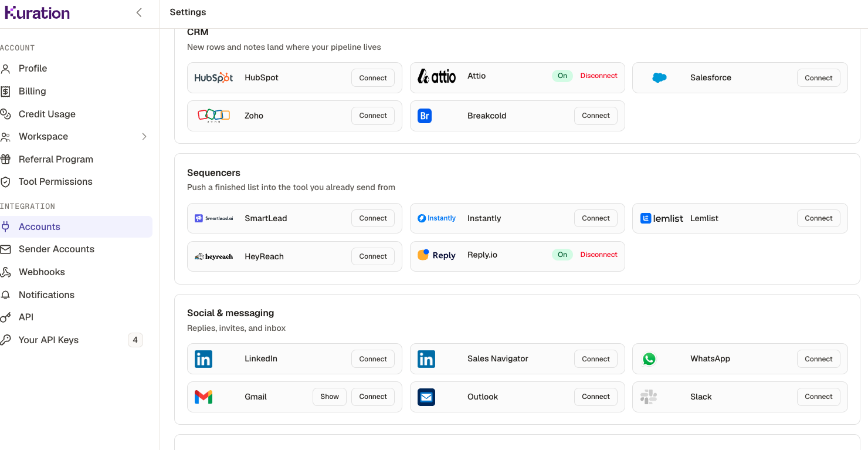868x450 pixels.
Task: Click the HubSpot logo
Action: pyautogui.click(x=214, y=77)
